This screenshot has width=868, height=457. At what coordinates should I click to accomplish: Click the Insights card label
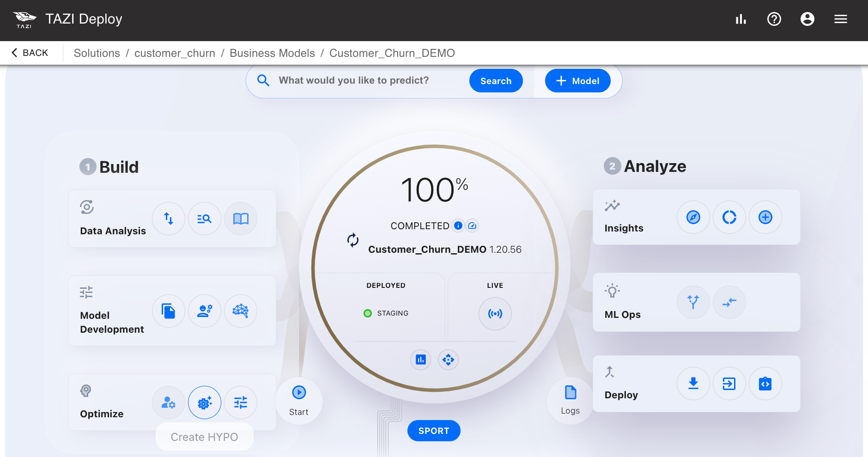(624, 228)
